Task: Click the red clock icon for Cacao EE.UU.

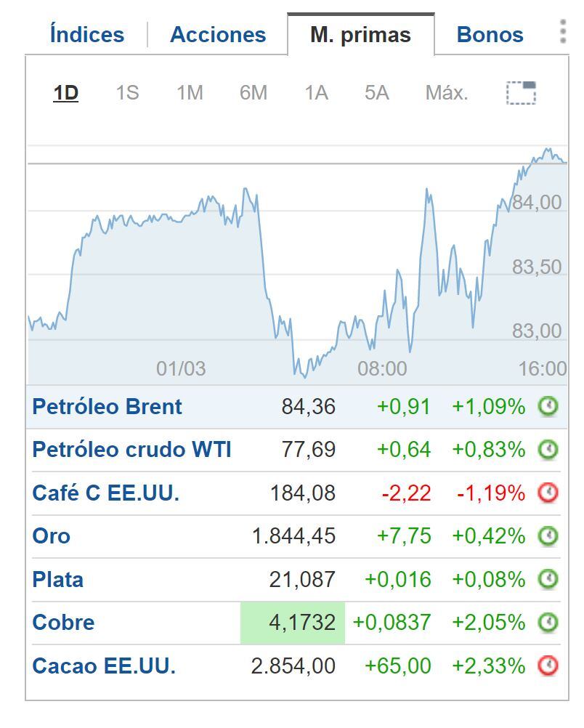Action: pos(548,665)
